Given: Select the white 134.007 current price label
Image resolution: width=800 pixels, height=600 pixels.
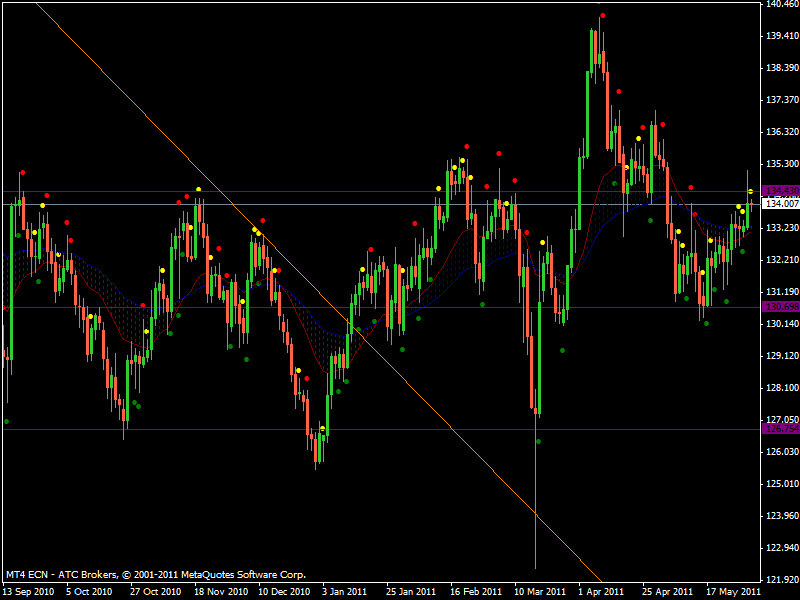Looking at the screenshot, I should (781, 204).
